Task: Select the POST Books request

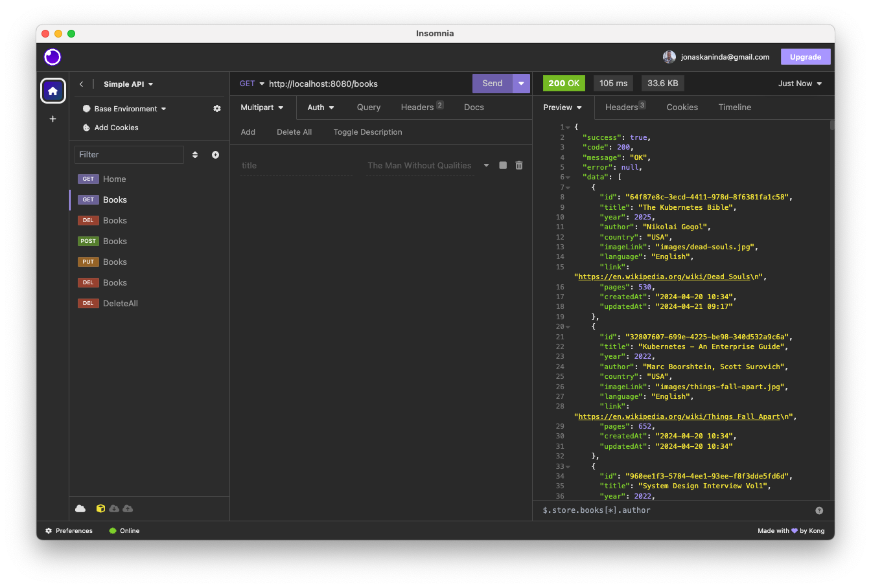Action: 150,241
